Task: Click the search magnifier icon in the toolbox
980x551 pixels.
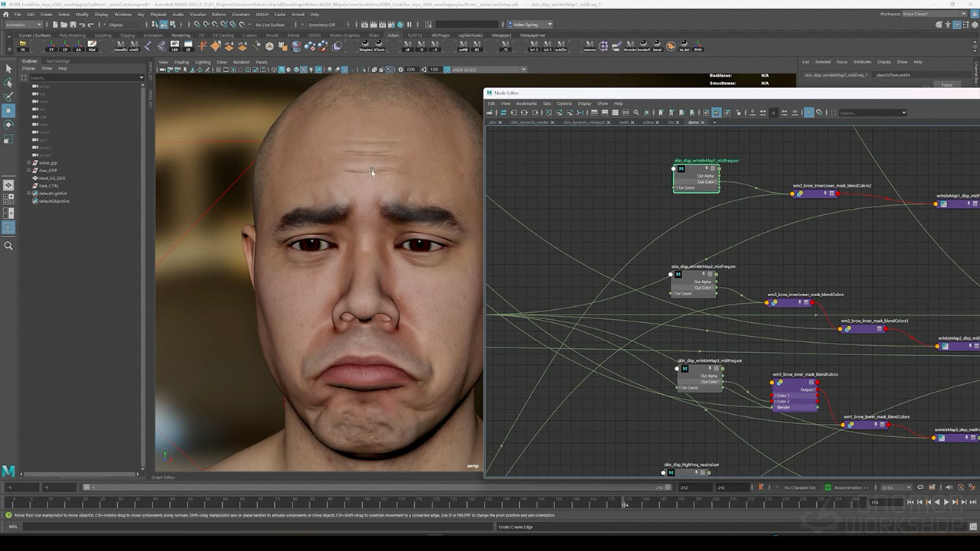Action: (x=8, y=246)
